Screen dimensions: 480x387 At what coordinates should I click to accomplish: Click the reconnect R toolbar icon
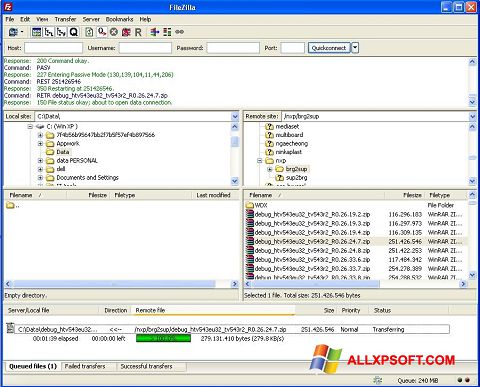[x=138, y=32]
